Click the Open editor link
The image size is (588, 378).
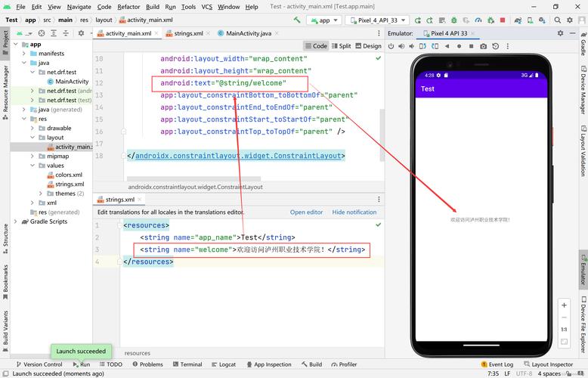coord(306,212)
